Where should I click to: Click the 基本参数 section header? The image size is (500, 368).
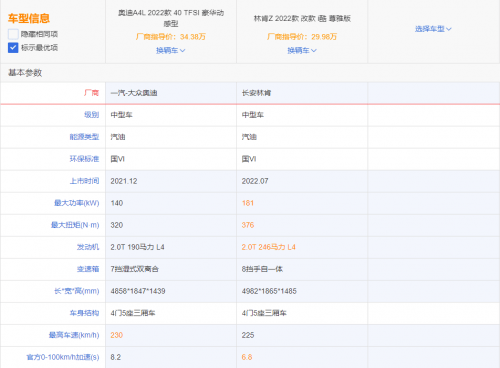click(x=25, y=73)
